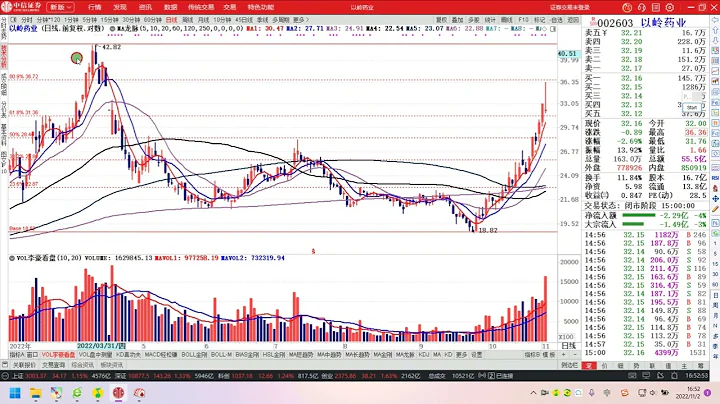Select the 30分钟 period tab

[x=131, y=20]
